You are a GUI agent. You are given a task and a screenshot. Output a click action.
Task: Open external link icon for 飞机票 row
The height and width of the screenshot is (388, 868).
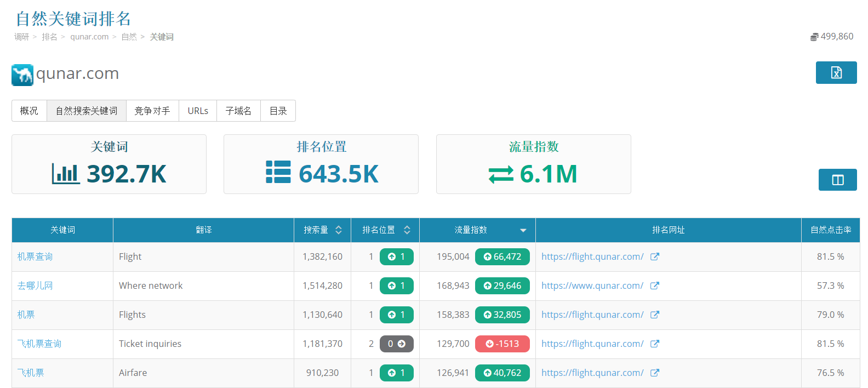655,373
